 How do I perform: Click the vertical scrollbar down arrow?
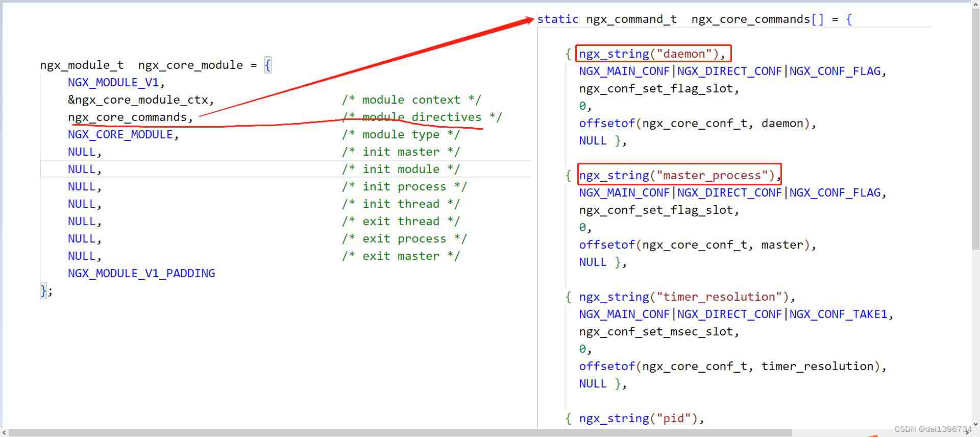click(x=975, y=424)
